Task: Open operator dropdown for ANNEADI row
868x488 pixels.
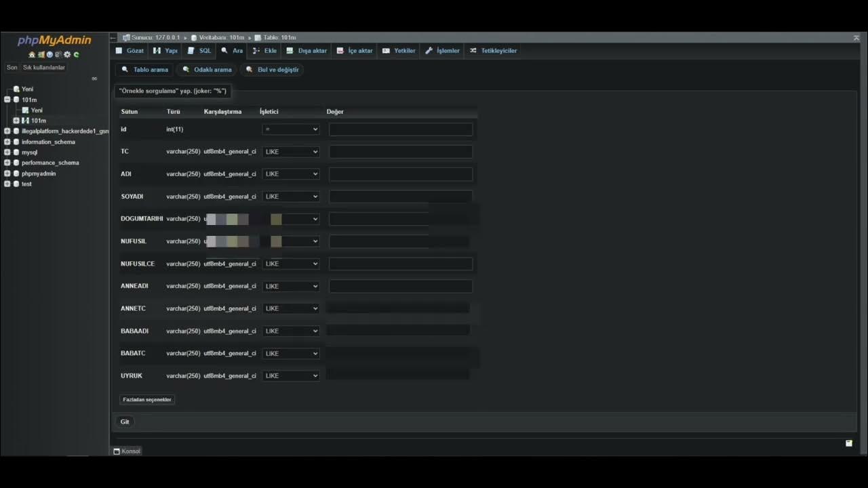Action: click(x=290, y=286)
